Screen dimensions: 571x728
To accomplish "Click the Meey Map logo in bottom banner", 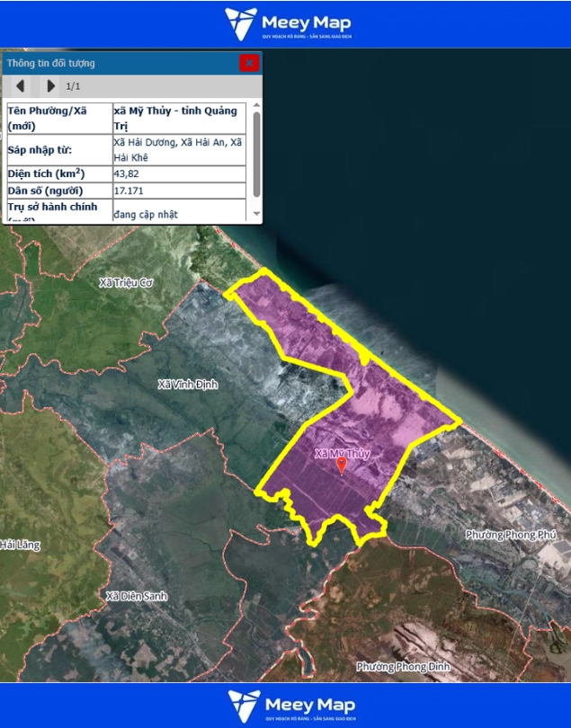I will pos(287,706).
